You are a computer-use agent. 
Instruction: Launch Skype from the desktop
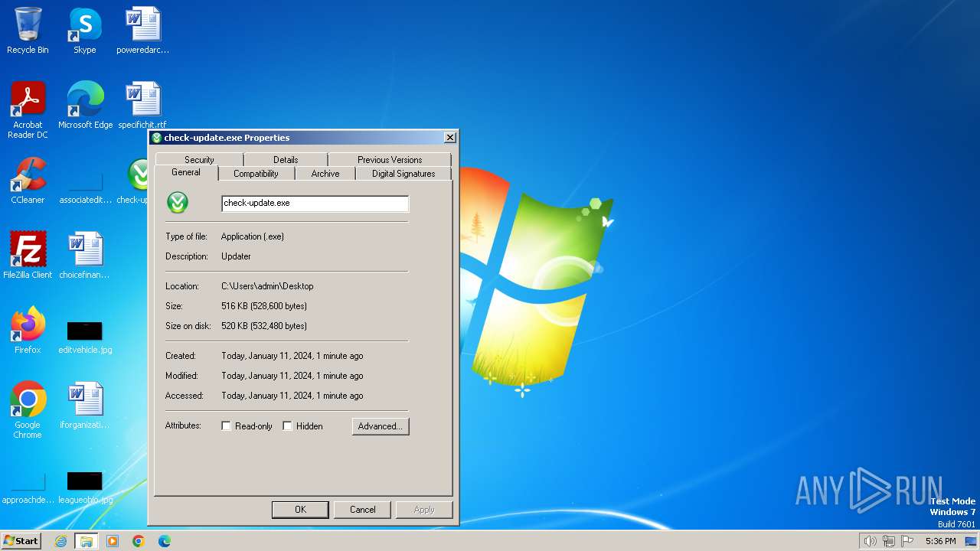coord(85,31)
